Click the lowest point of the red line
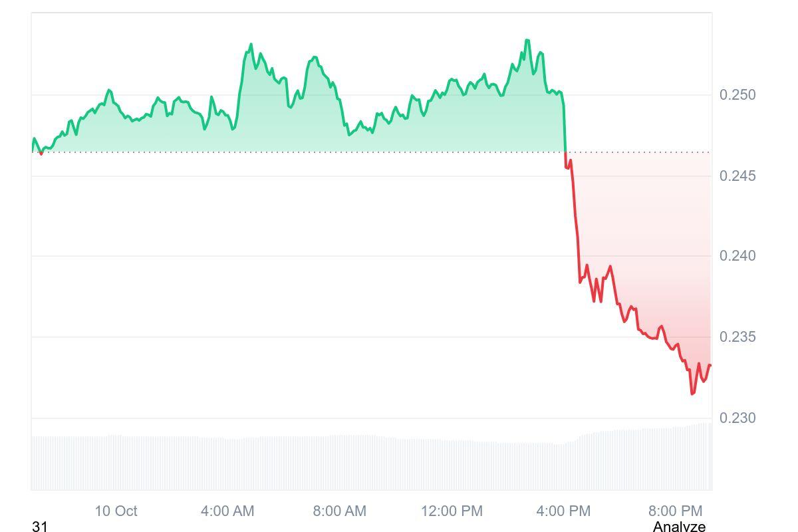The height and width of the screenshot is (532, 798). click(x=692, y=394)
